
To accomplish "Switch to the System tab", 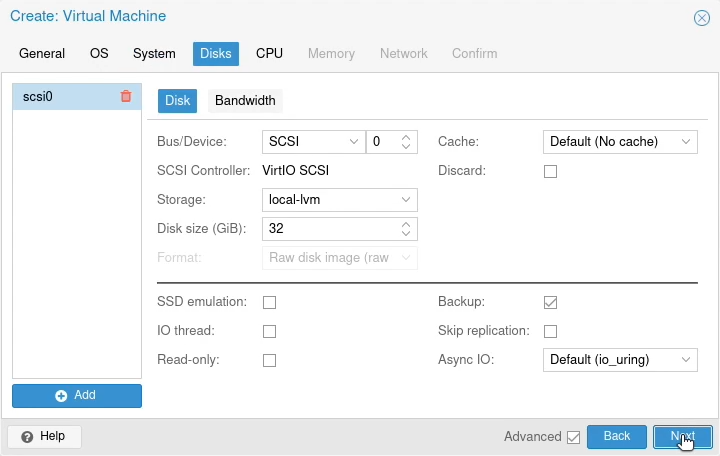I will [x=154, y=54].
